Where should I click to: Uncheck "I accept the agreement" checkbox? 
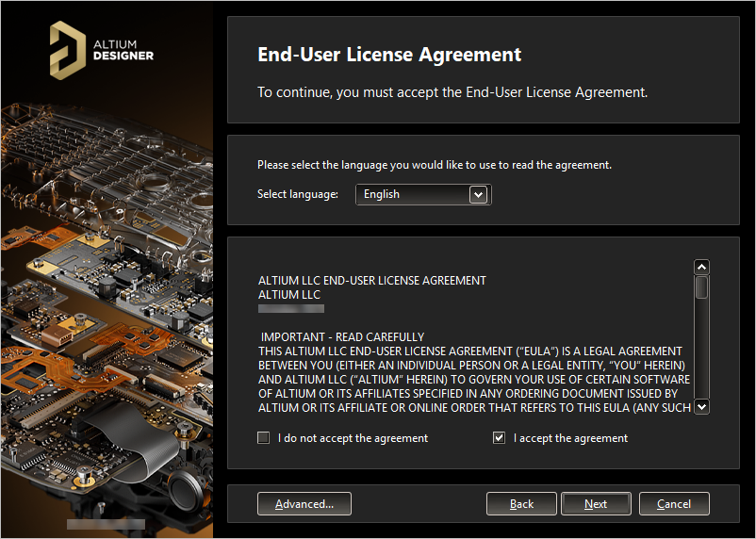499,438
